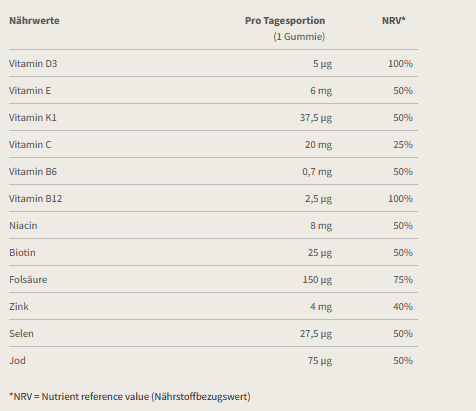The width and height of the screenshot is (476, 411).
Task: Select the 40% NRV value for Zink
Action: [403, 306]
